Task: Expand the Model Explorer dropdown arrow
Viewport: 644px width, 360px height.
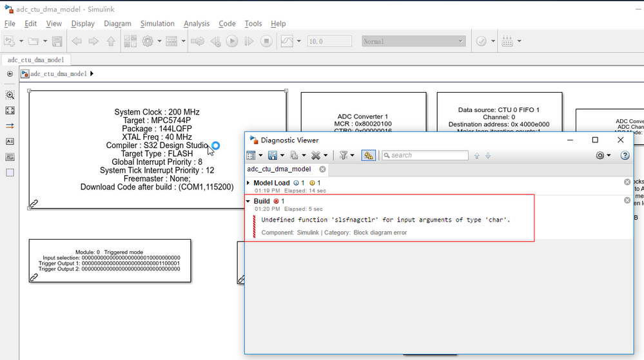Action: [183, 41]
